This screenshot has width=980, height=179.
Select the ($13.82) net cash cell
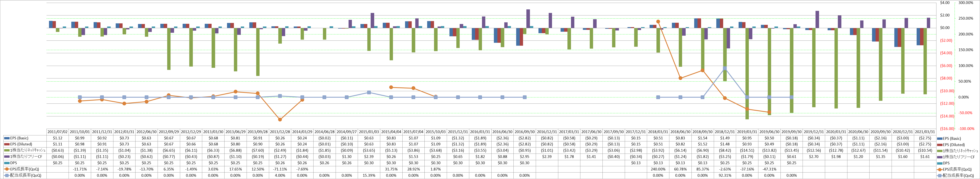(769, 150)
